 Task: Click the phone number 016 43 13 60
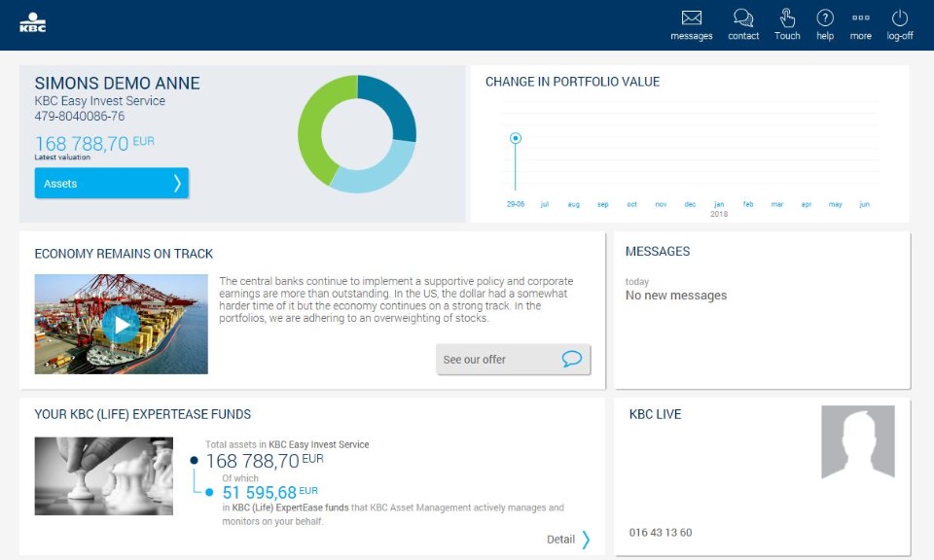[x=661, y=533]
